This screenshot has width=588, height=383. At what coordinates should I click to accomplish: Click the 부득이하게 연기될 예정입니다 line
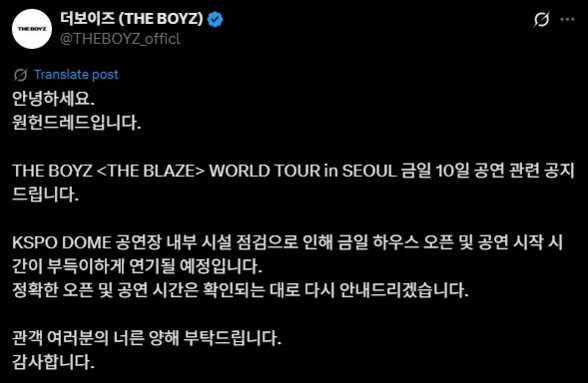click(154, 266)
